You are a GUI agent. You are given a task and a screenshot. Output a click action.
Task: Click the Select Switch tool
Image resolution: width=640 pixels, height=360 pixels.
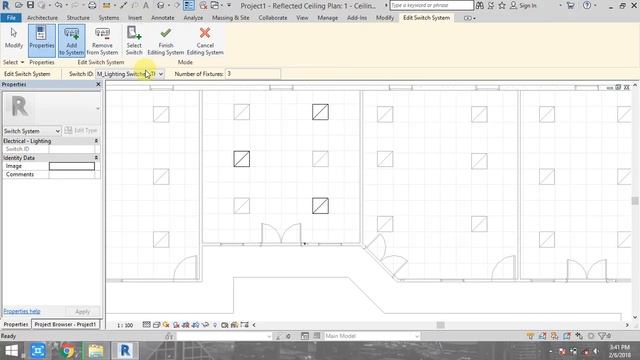point(134,40)
